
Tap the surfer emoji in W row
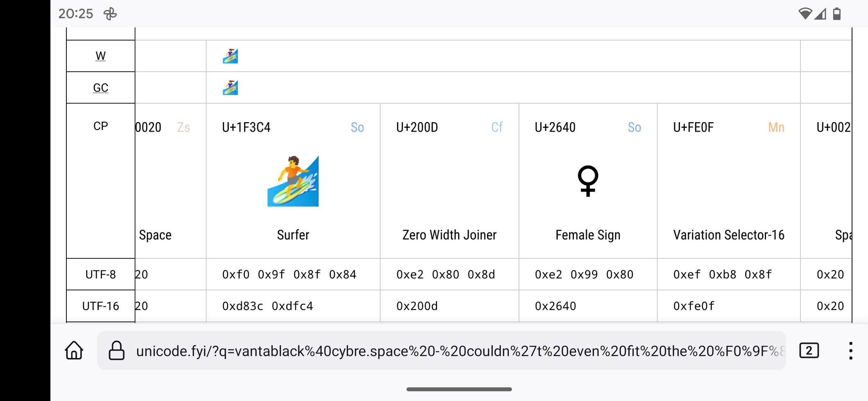click(230, 56)
